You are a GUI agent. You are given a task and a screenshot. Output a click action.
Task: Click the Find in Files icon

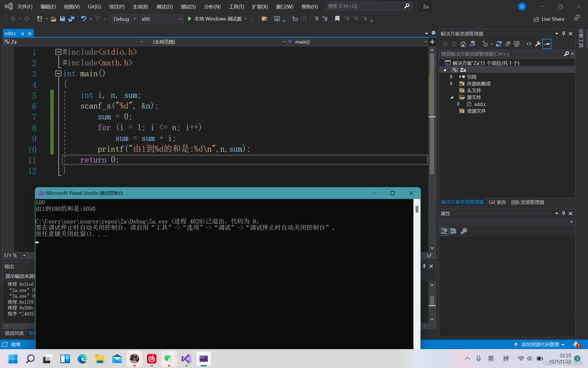click(x=264, y=19)
